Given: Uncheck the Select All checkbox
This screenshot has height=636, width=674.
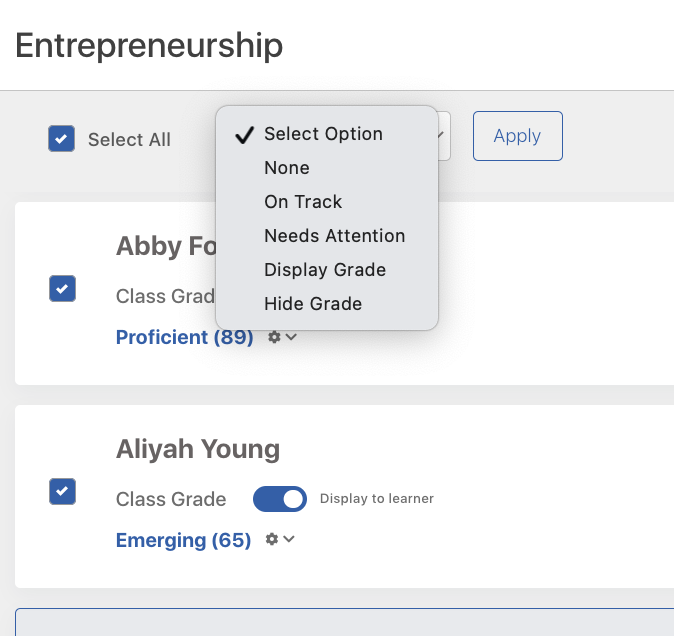Looking at the screenshot, I should tap(61, 138).
